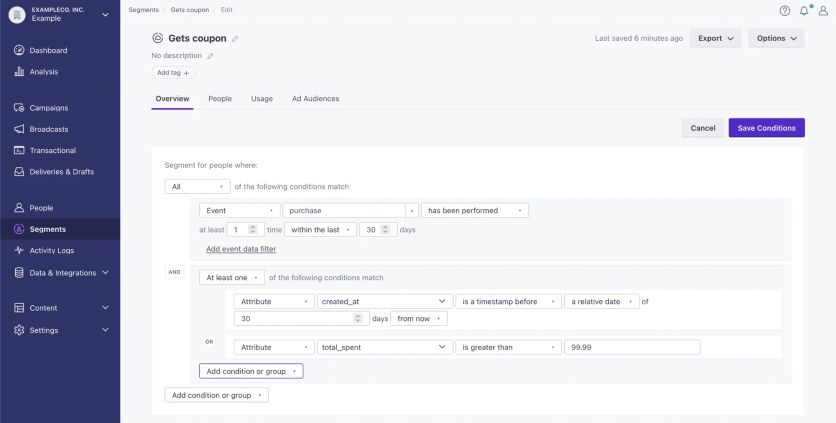
Task: Click the Transactional terminal icon
Action: (19, 150)
